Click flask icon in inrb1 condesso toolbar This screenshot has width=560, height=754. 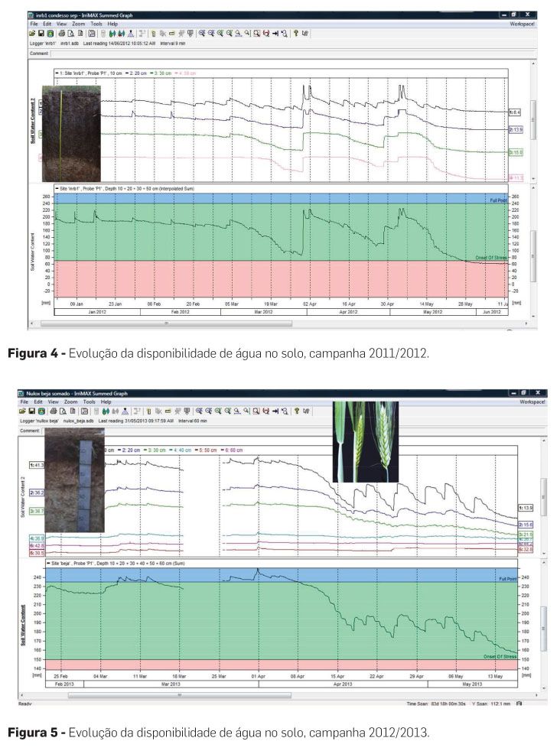[x=130, y=34]
